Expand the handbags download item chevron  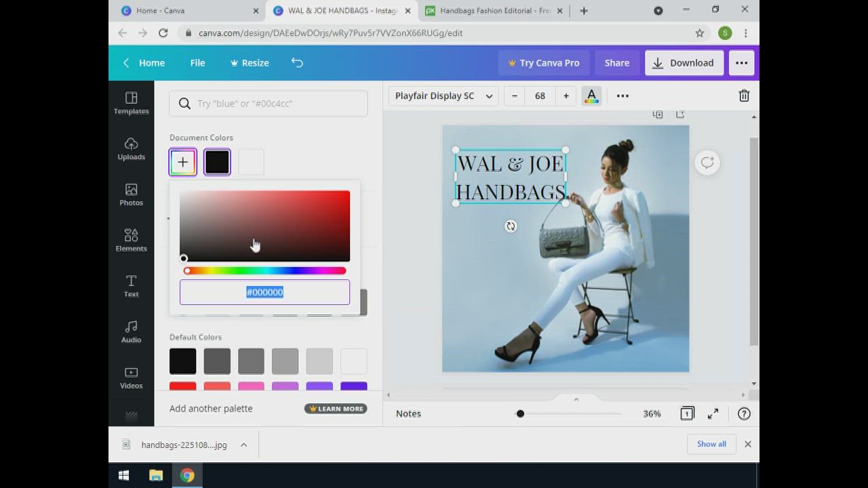pos(243,445)
